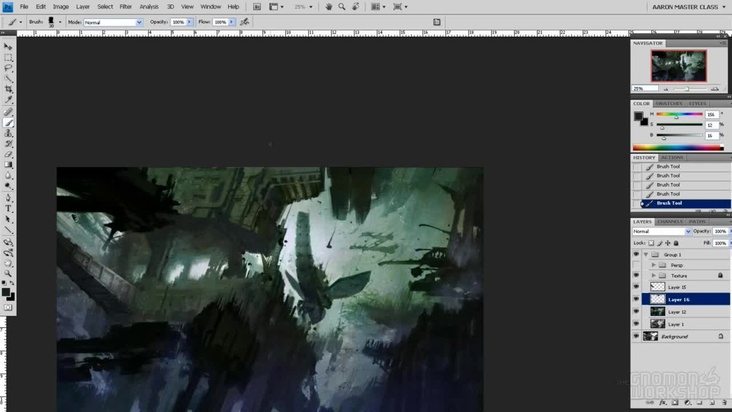Open the Analysis menu
The height and width of the screenshot is (412, 732).
(x=149, y=7)
